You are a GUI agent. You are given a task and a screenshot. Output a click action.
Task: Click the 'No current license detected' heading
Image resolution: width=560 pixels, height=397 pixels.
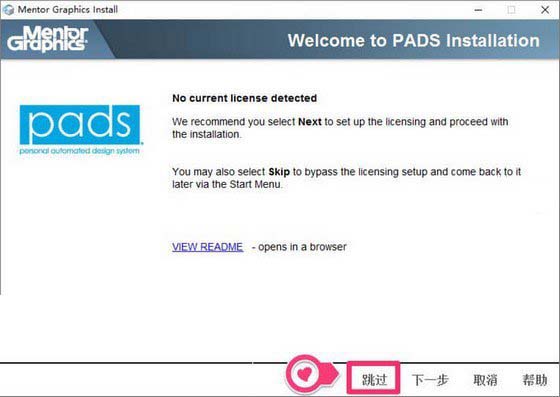pyautogui.click(x=244, y=98)
